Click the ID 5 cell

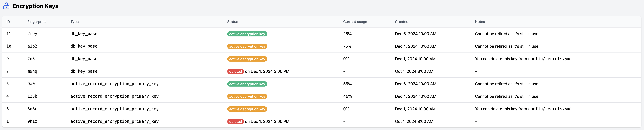8,84
